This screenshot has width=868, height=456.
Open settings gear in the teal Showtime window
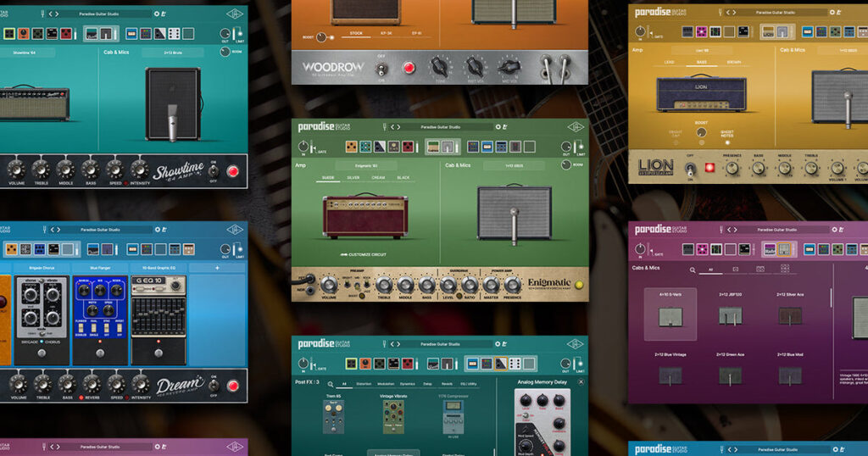click(x=156, y=14)
